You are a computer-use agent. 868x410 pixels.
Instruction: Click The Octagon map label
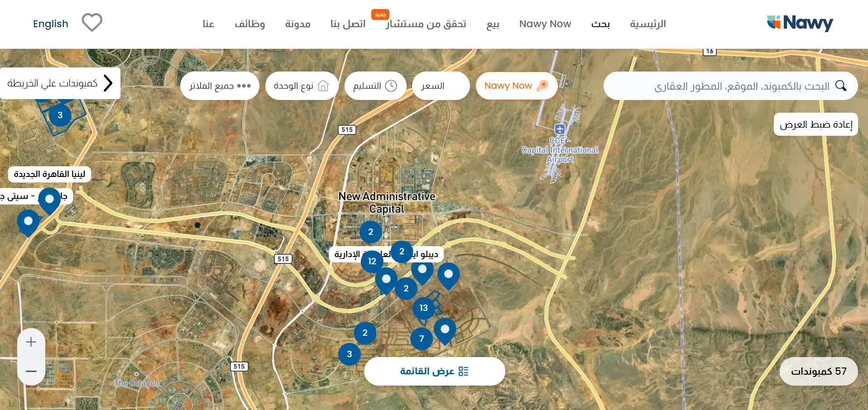[x=137, y=383]
